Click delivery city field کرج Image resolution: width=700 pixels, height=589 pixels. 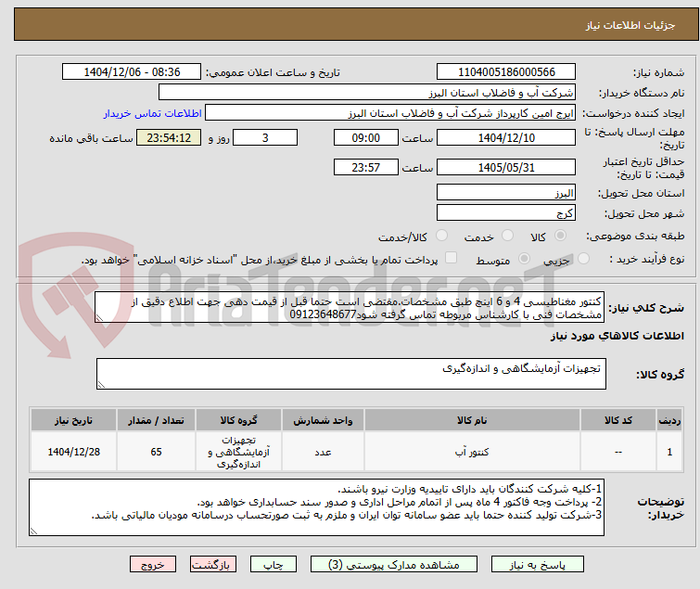pos(506,213)
